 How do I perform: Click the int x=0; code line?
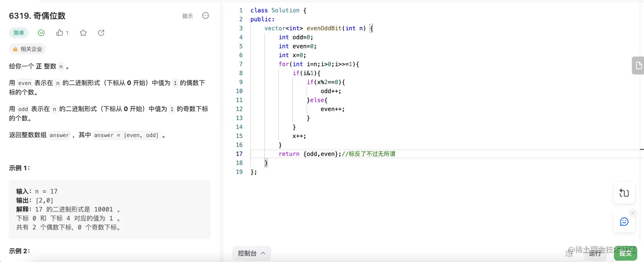pyautogui.click(x=293, y=55)
